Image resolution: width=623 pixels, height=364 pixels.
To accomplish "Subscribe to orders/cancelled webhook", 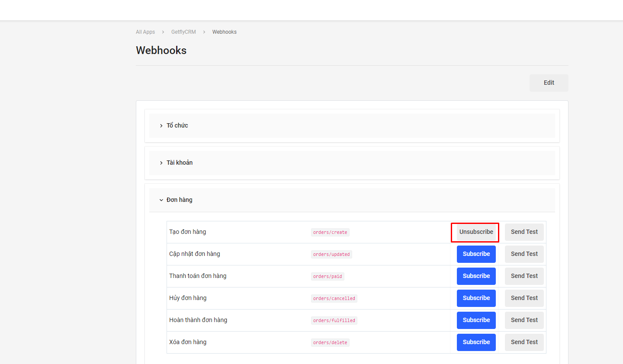I will click(476, 298).
